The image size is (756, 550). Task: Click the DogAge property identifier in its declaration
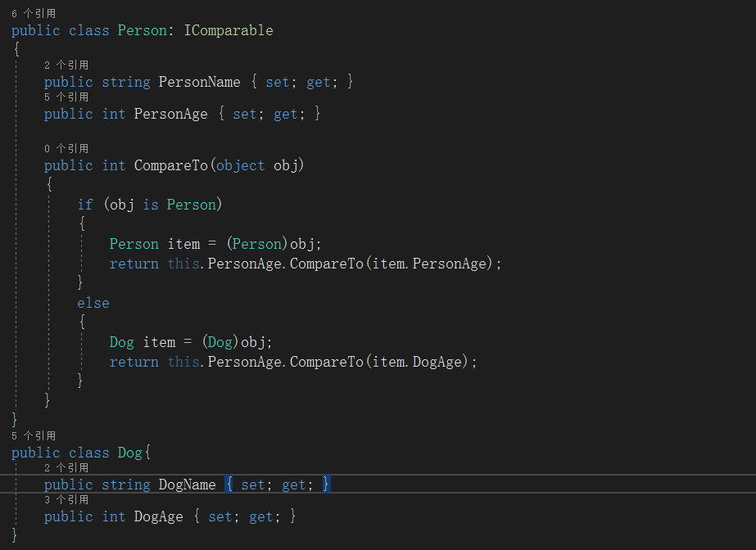(x=158, y=516)
